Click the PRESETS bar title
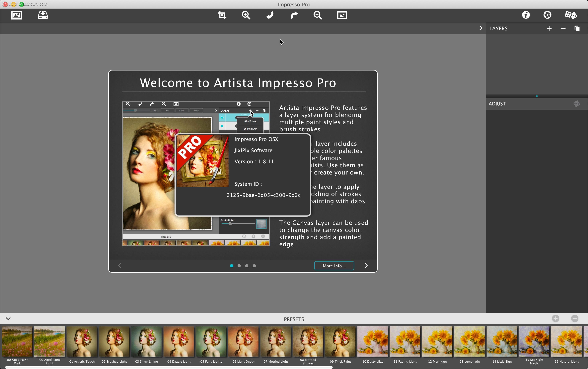588x369 pixels. click(294, 319)
